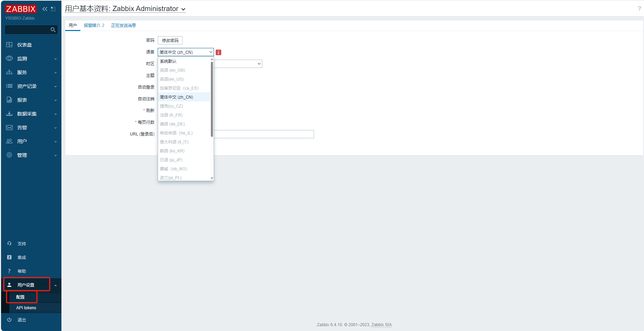Click the 管理 gear icon
This screenshot has width=644, height=331.
point(9,155)
